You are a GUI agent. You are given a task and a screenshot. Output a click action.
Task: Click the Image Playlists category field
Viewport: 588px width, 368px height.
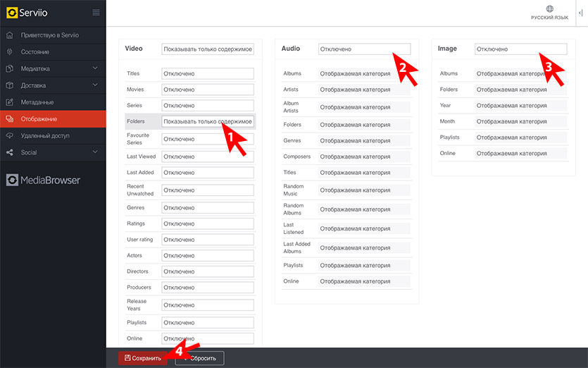[521, 137]
